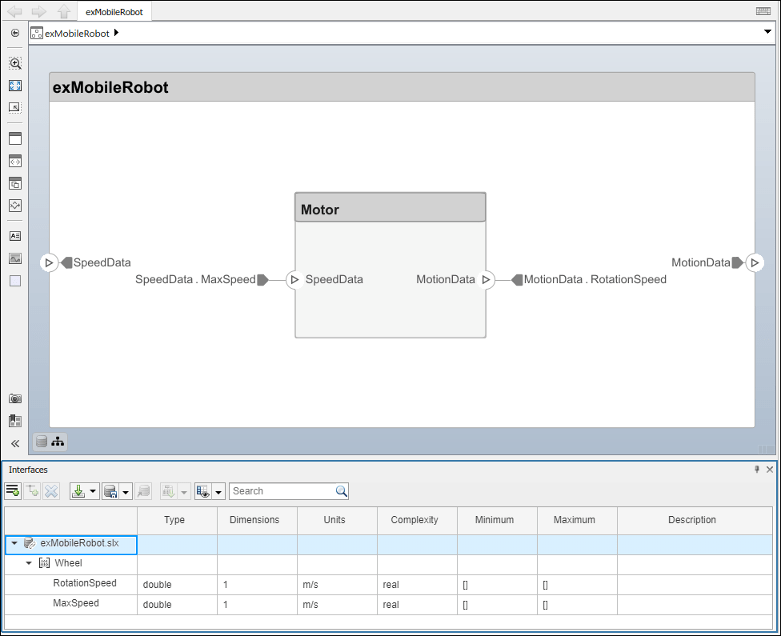Open the Import interfaces dropdown arrow
781x636 pixels.
[x=93, y=492]
